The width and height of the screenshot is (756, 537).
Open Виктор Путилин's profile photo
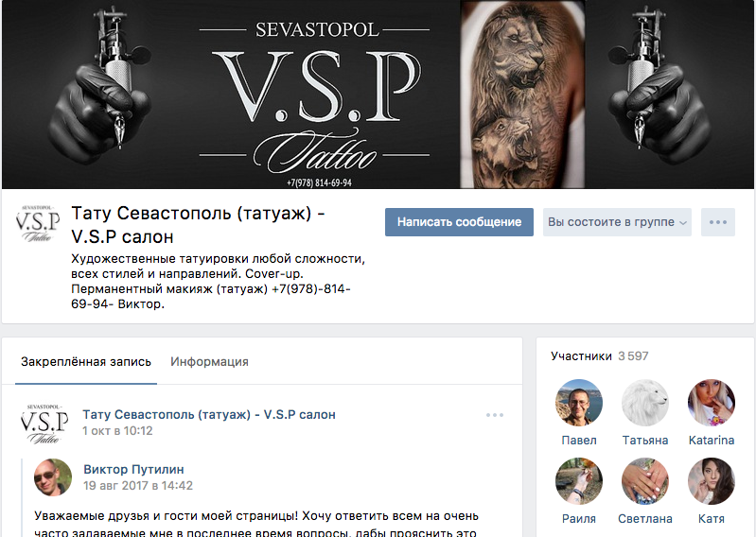click(x=53, y=477)
